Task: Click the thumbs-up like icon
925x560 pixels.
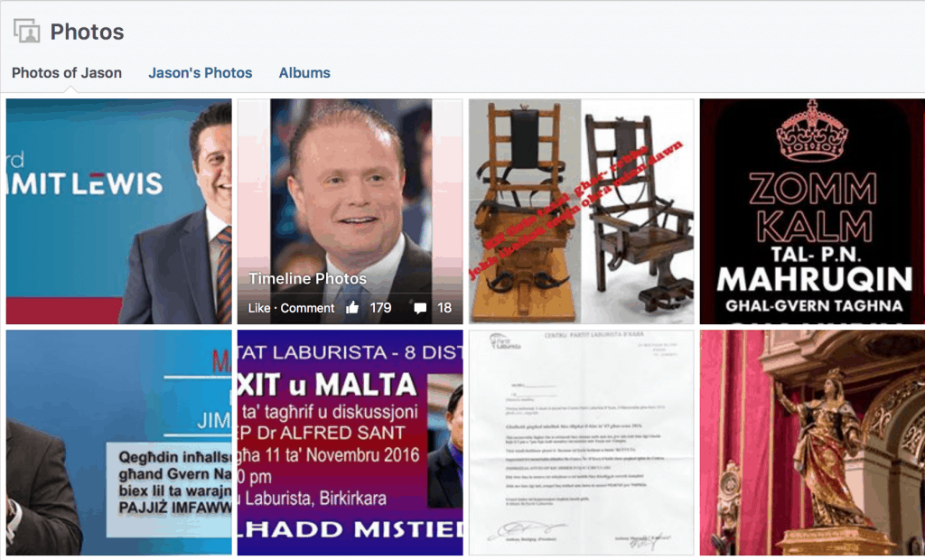Action: [x=353, y=307]
